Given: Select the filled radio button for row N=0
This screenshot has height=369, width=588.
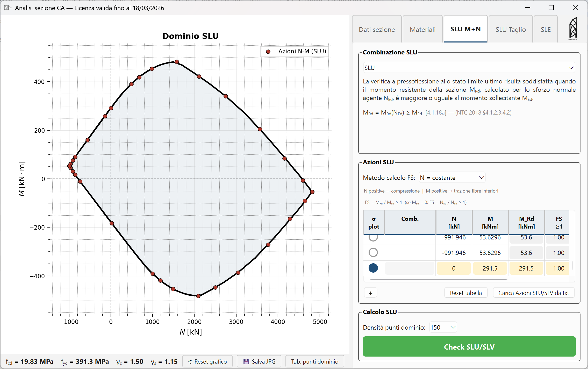Looking at the screenshot, I should click(x=373, y=268).
